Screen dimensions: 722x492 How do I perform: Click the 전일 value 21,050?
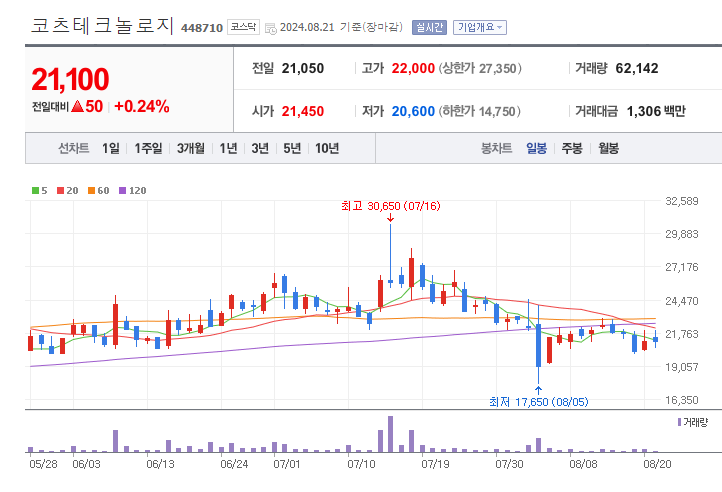click(303, 69)
